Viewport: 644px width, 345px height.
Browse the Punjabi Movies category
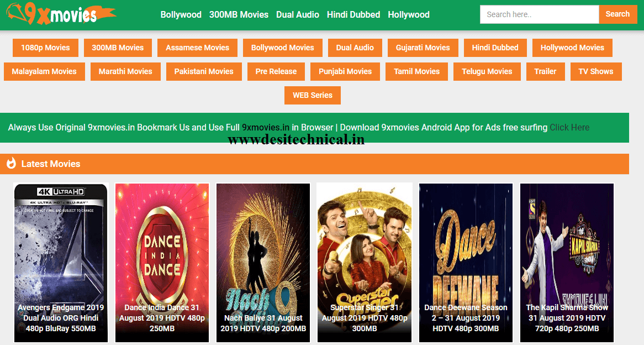pos(345,71)
